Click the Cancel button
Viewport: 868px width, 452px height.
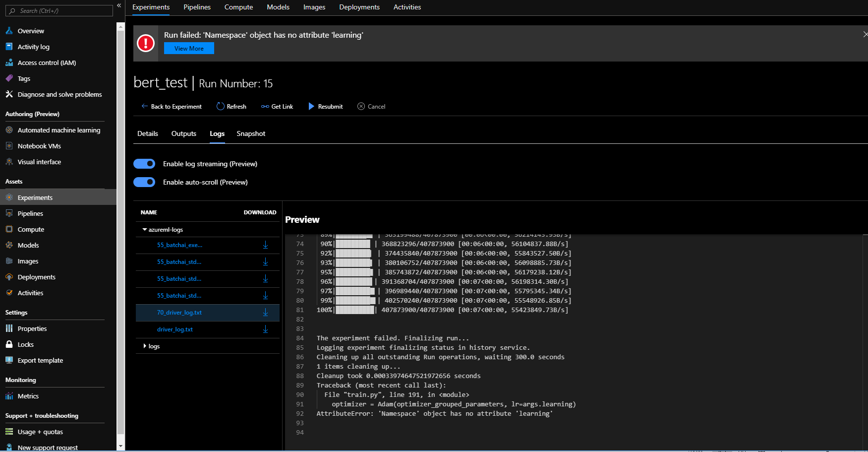click(371, 106)
